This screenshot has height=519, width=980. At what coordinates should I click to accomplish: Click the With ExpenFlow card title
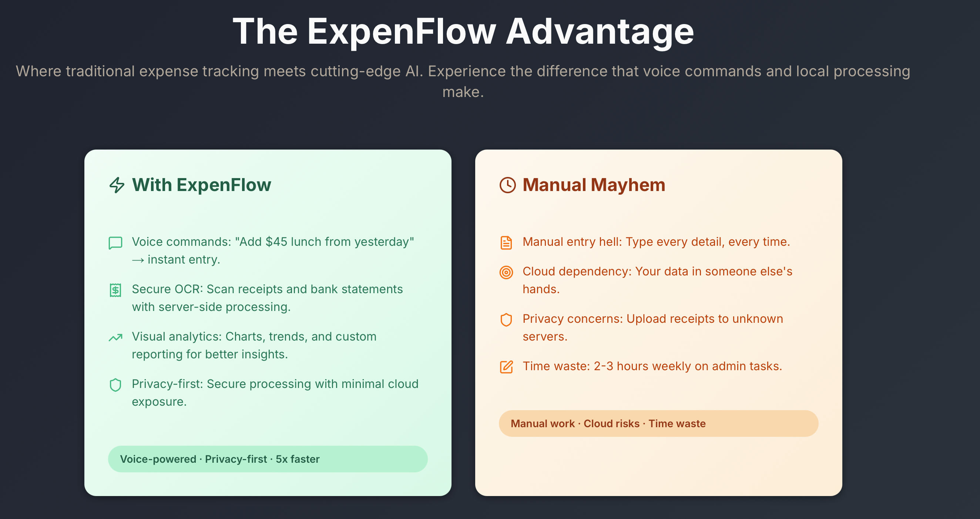point(201,185)
